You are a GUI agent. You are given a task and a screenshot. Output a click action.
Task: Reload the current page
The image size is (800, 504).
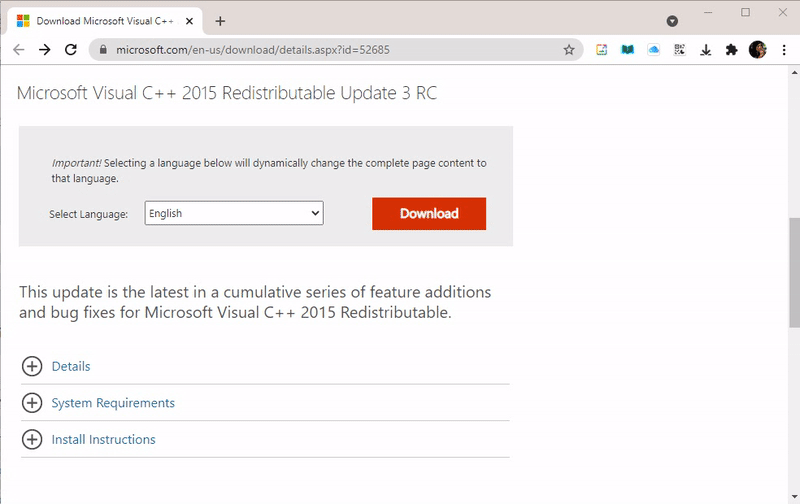71,50
